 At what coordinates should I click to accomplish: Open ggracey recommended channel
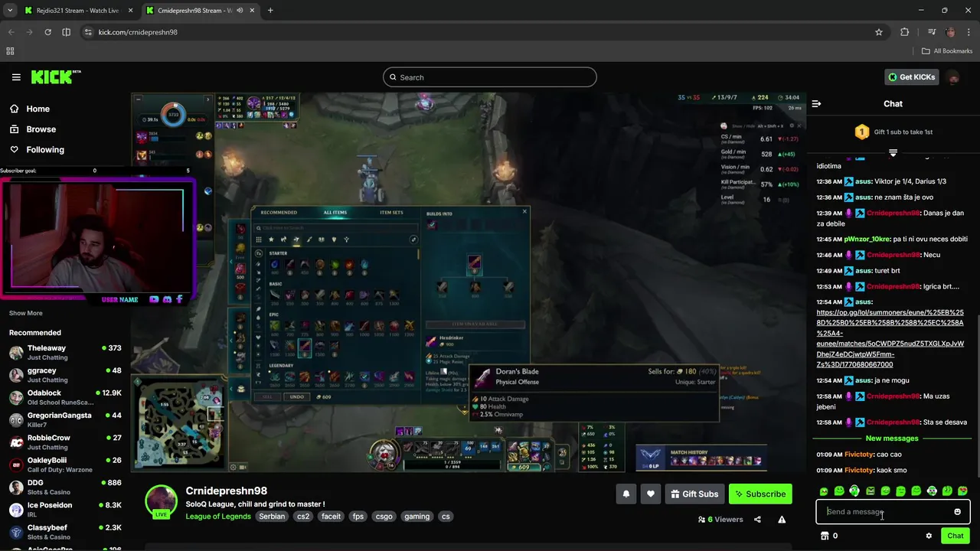[65, 375]
